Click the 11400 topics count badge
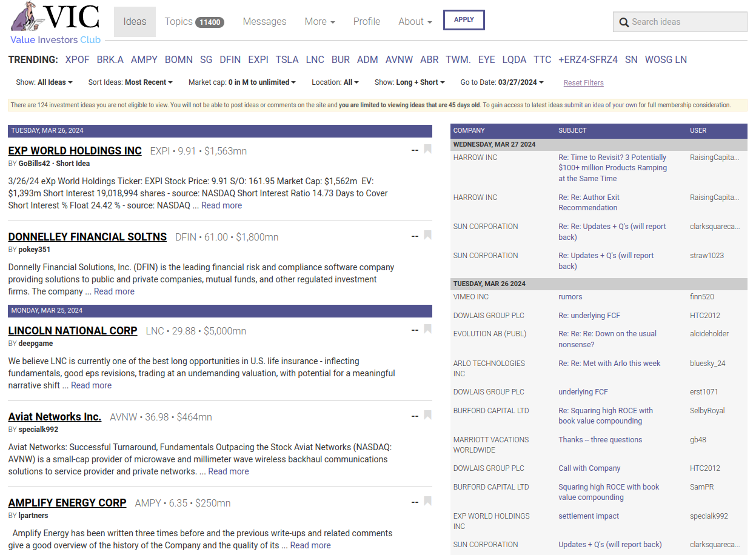 (210, 22)
